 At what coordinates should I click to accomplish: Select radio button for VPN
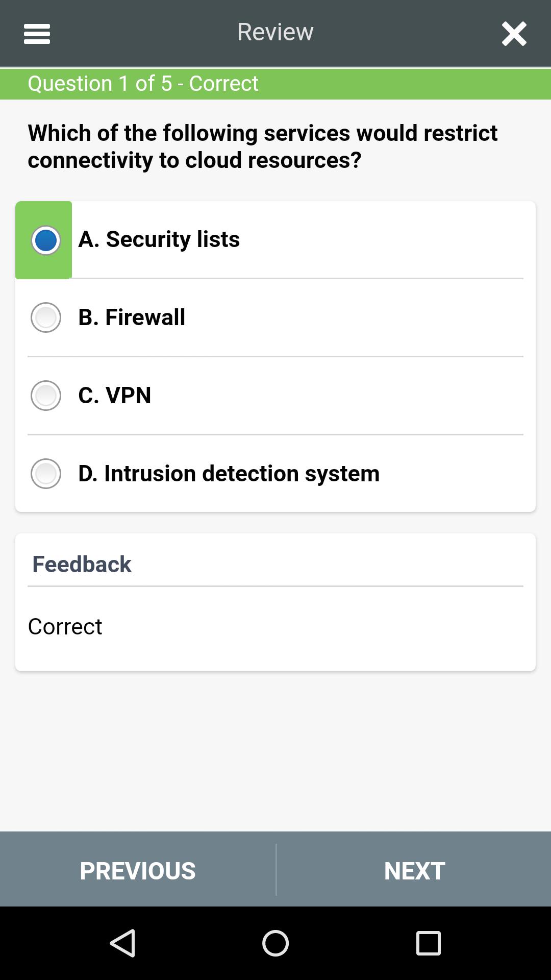46,396
